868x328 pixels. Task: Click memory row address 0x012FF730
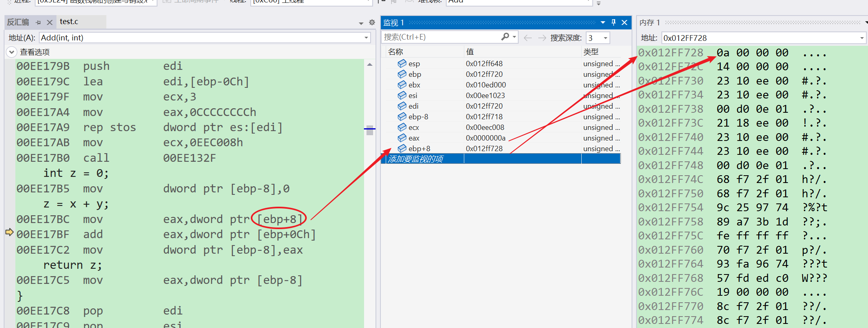671,81
